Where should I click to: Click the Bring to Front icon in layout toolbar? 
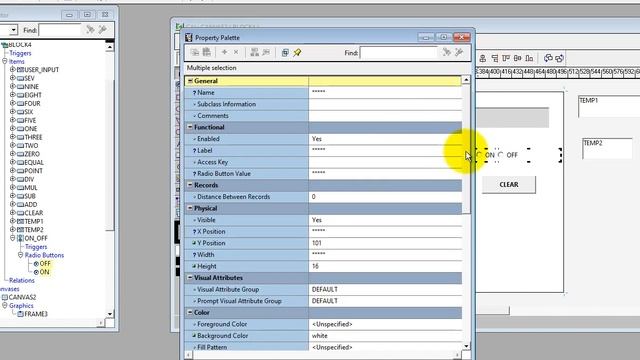click(548, 58)
